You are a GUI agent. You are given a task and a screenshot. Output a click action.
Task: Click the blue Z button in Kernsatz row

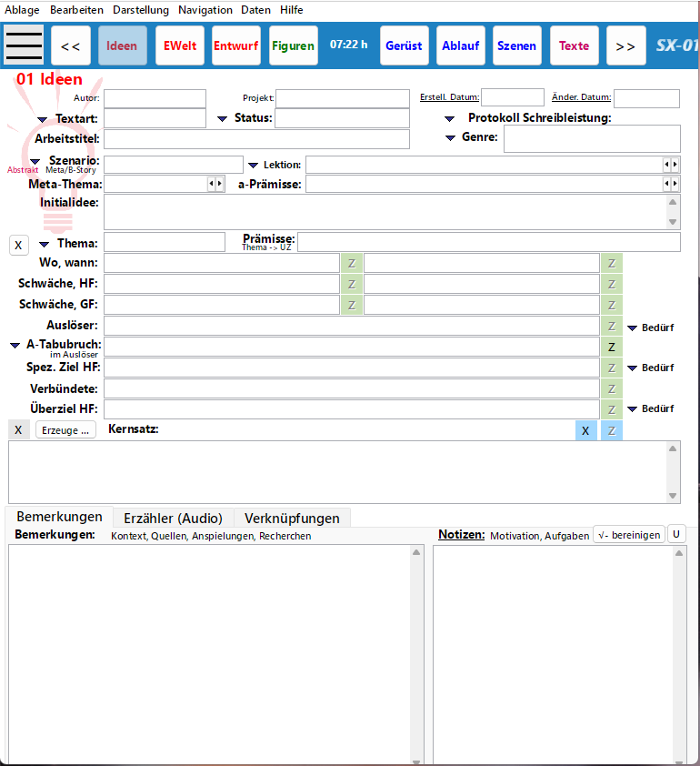[x=612, y=431]
